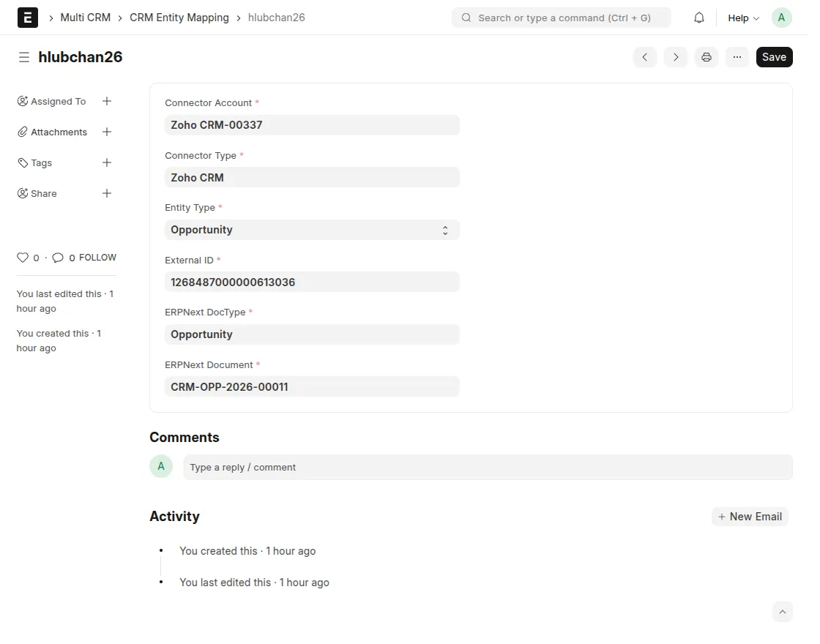Like this document heart icon

(x=22, y=258)
